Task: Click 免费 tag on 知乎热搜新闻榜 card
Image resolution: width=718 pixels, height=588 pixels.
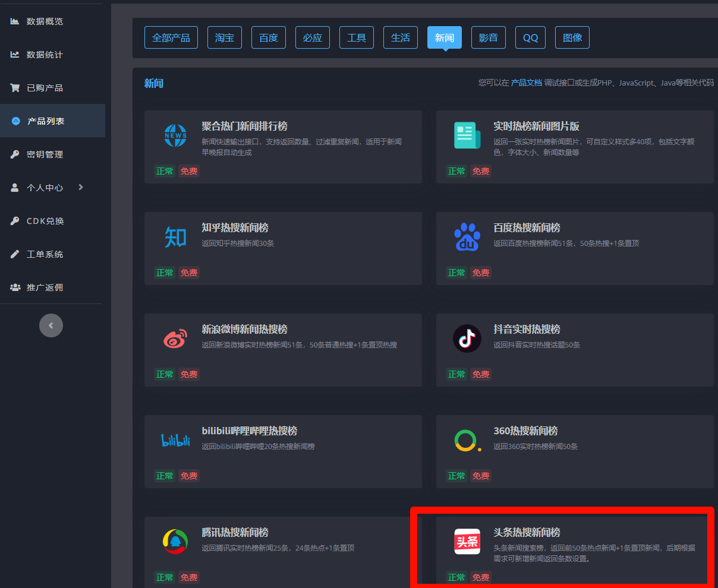Action: [x=189, y=273]
